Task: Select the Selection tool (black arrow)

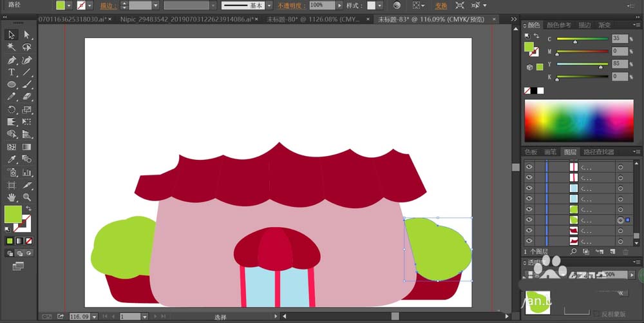Action: click(x=12, y=35)
